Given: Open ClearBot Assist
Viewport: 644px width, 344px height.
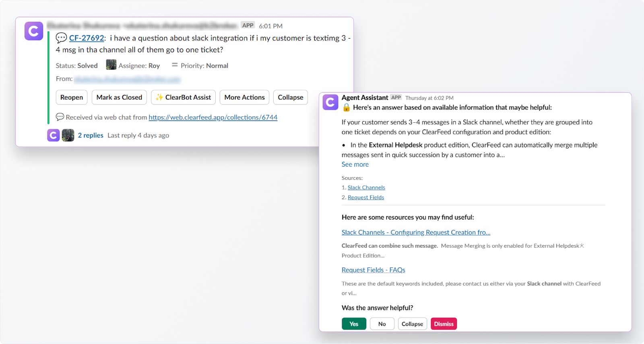Looking at the screenshot, I should tap(184, 97).
